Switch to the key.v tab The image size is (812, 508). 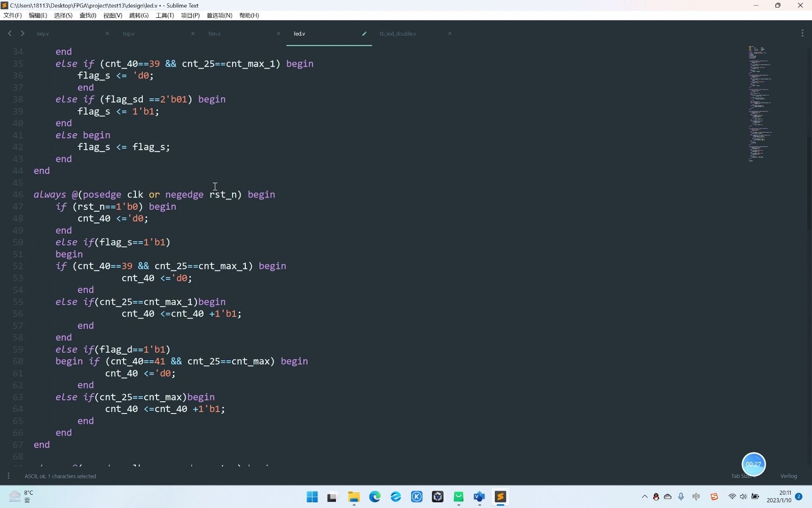[x=43, y=33]
